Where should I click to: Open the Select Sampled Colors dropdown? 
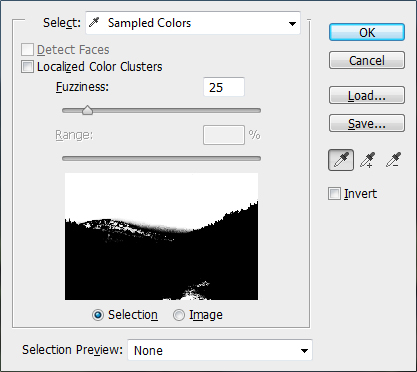coord(193,23)
